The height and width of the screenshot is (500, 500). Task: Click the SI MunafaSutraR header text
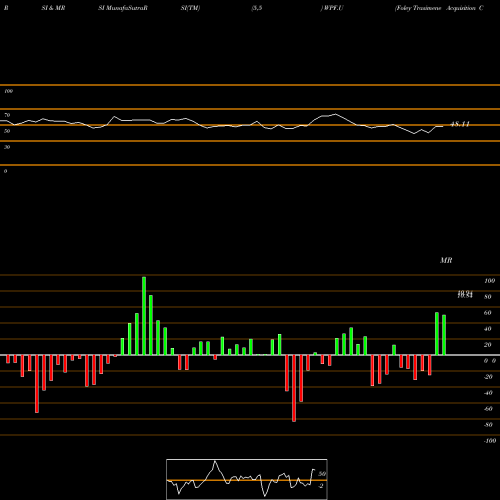point(123,8)
